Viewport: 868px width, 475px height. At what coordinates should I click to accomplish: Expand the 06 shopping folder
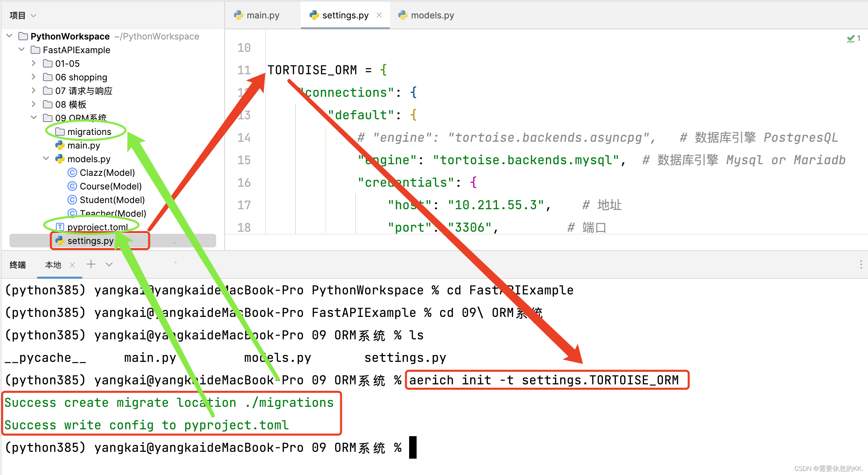pos(33,77)
